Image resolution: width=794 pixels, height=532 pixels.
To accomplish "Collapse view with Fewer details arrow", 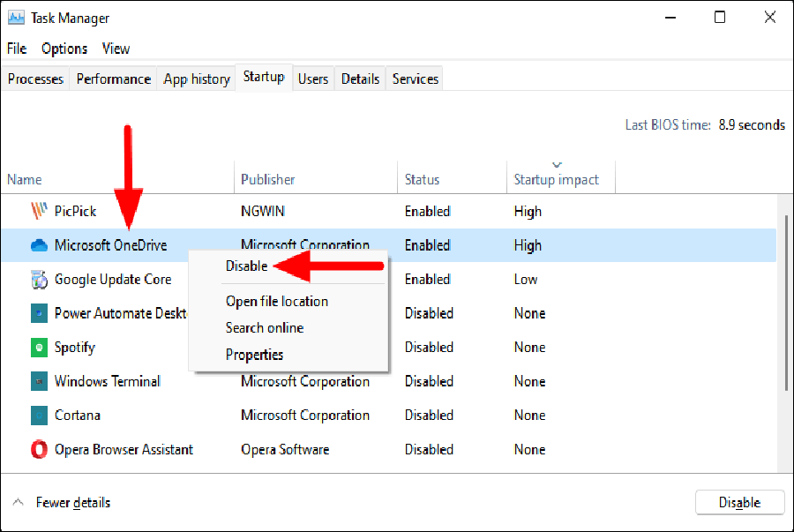I will pos(19,502).
